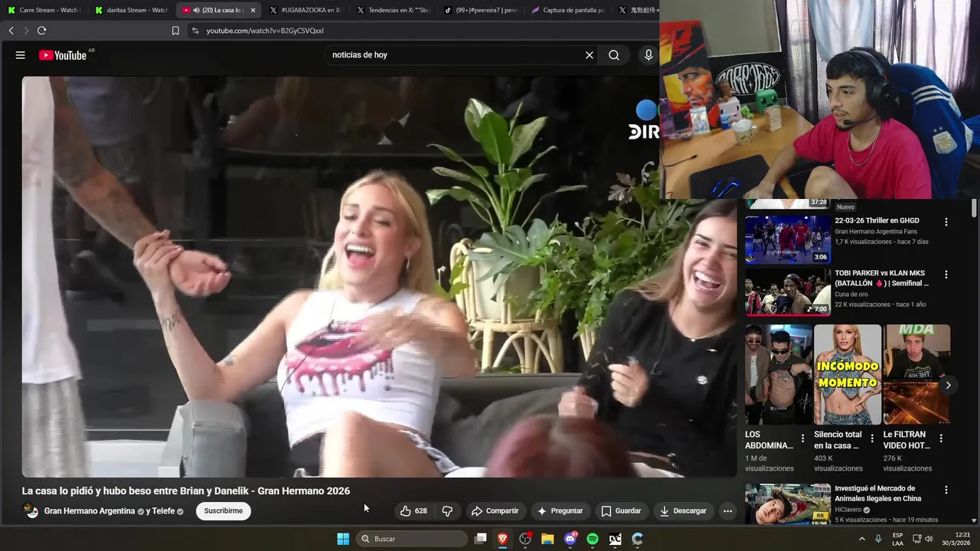
Task: Open options for Le FILTRAN VIDEO short
Action: 941,439
